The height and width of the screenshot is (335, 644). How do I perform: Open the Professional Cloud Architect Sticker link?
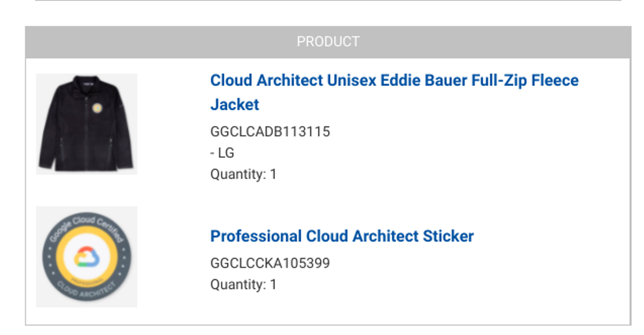pos(342,236)
